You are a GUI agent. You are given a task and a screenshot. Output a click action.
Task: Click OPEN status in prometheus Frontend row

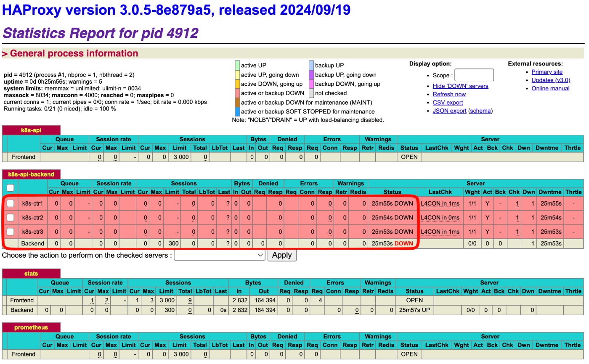[x=409, y=354]
